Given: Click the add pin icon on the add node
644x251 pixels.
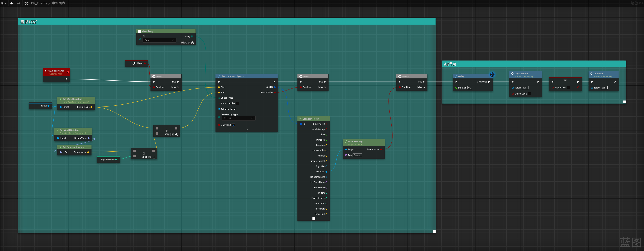Looking at the screenshot, I should coord(177,135).
